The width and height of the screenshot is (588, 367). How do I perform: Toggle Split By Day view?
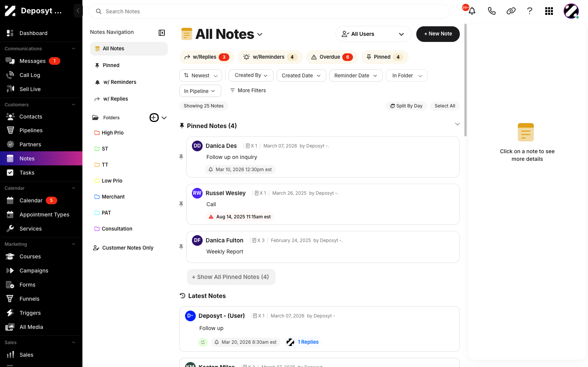(x=406, y=106)
